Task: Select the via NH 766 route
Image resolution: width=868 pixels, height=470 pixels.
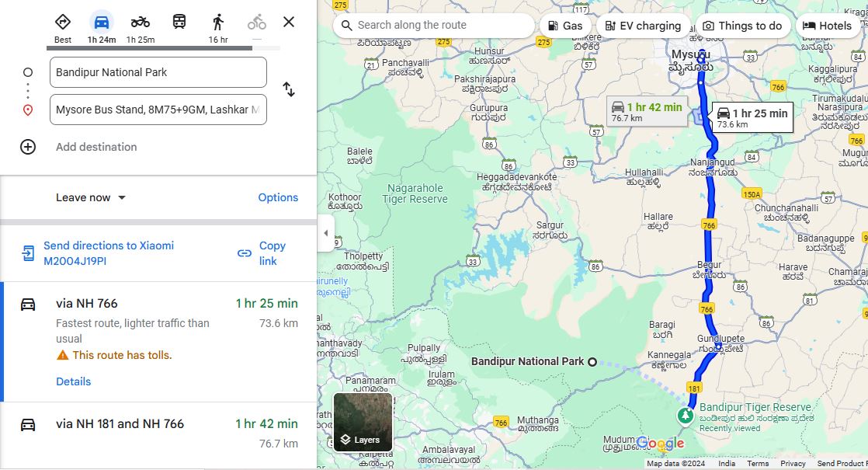Action: pyautogui.click(x=159, y=342)
